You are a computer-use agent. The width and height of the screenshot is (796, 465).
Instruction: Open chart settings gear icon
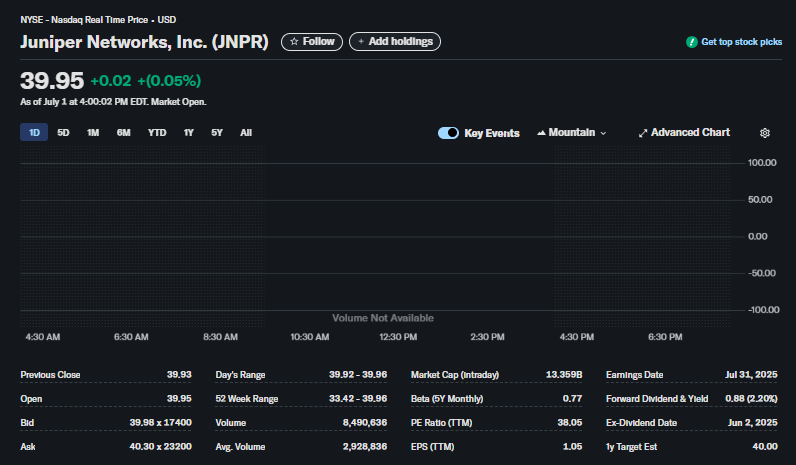click(765, 133)
